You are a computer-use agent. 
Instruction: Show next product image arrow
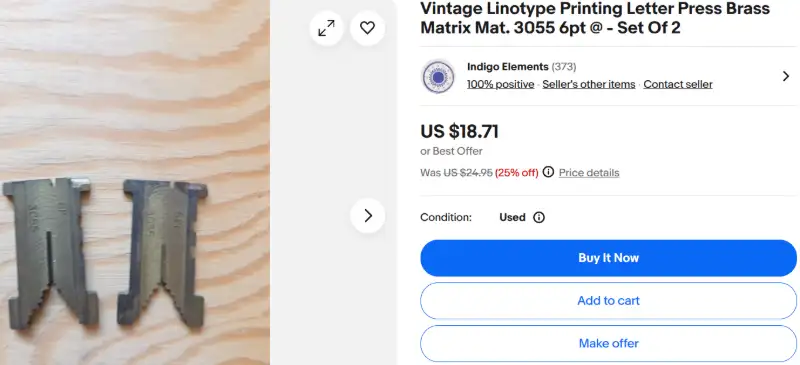[x=367, y=215]
